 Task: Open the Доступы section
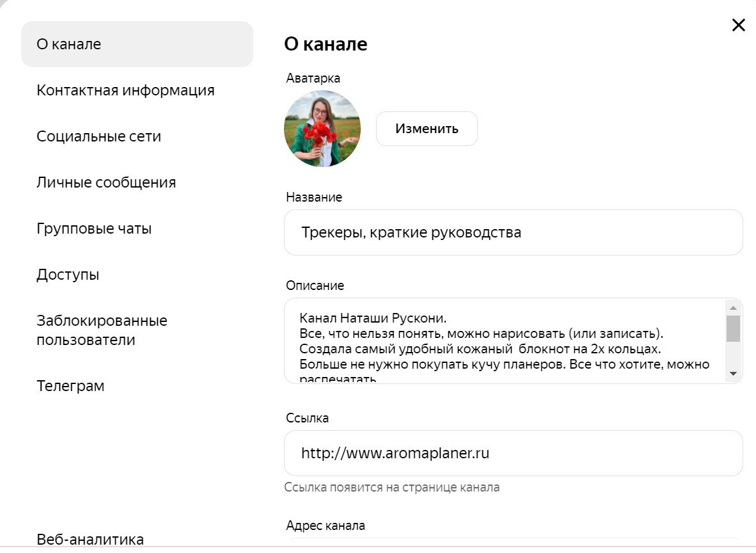68,274
